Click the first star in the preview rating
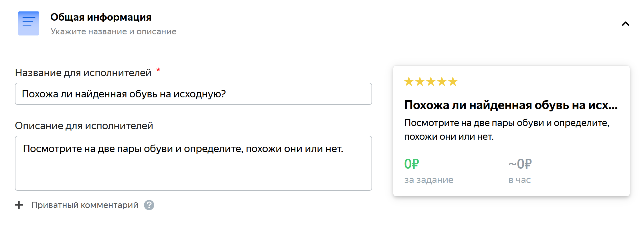644x232 pixels. point(409,82)
